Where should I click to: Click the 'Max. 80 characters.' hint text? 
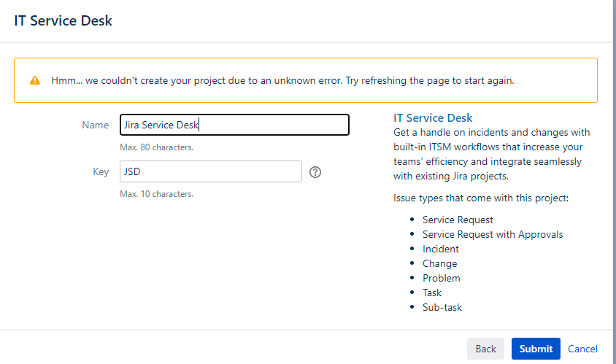click(157, 147)
